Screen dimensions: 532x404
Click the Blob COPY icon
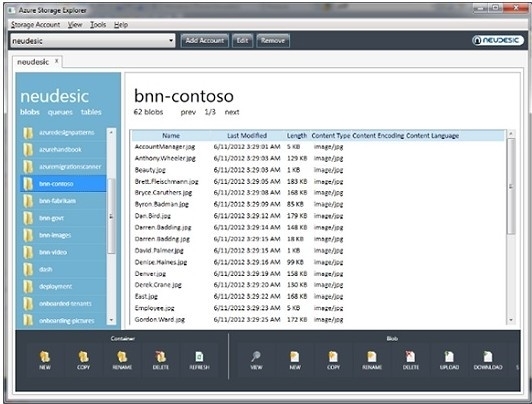pos(334,357)
